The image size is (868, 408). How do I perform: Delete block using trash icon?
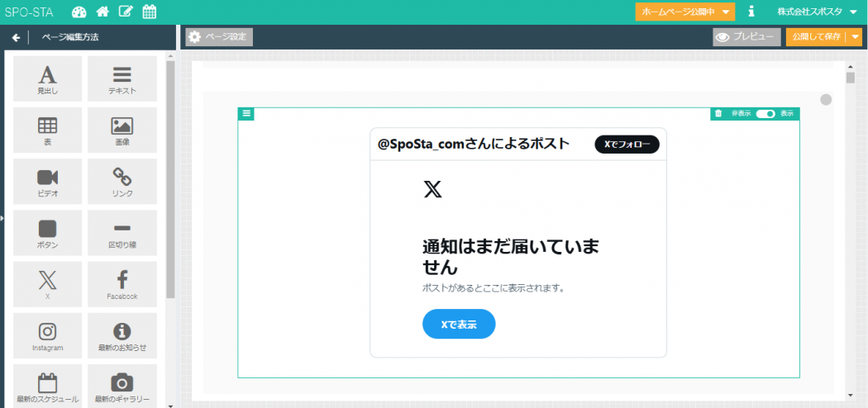(718, 114)
